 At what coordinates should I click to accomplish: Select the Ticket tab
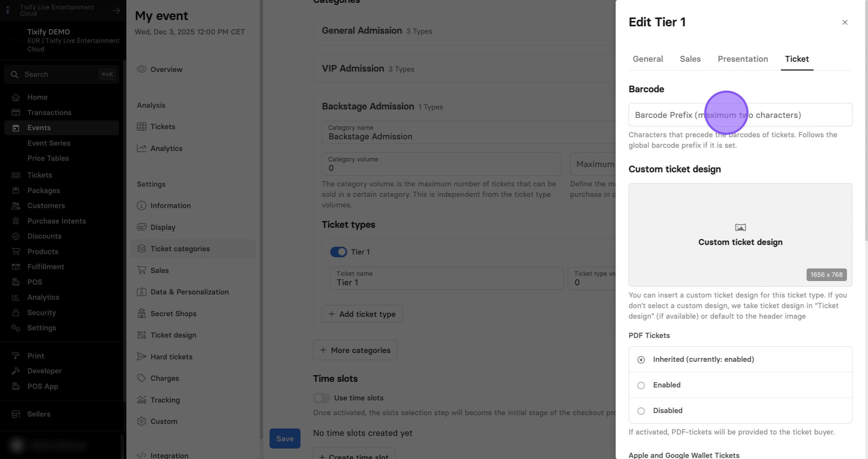pos(797,59)
